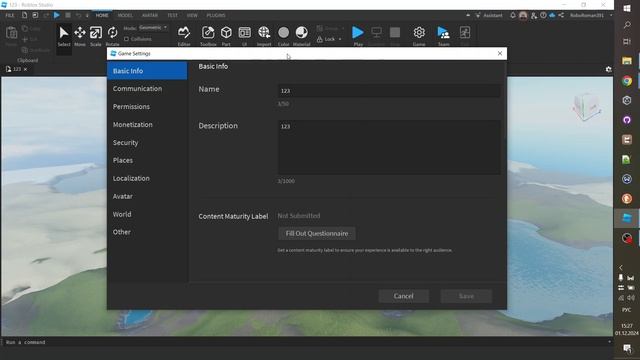The width and height of the screenshot is (640, 360).
Task: Click the new file icon in the top bar
Action: click(24, 15)
